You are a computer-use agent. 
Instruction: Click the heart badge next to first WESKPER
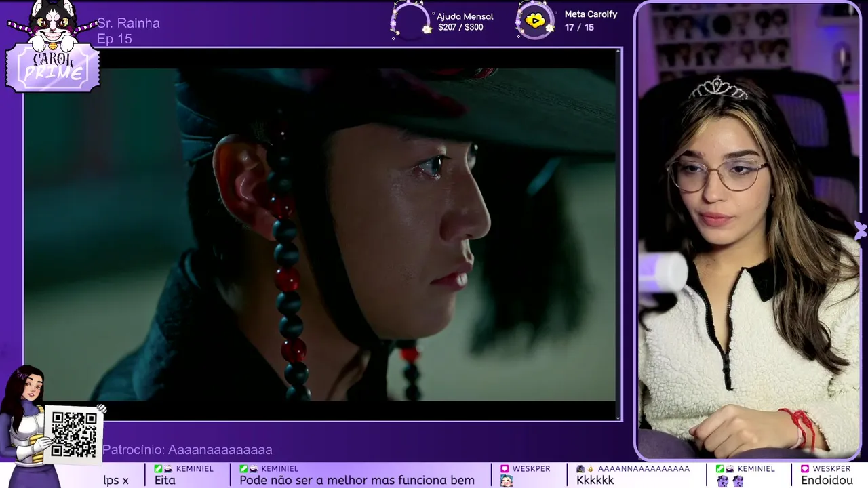505,468
